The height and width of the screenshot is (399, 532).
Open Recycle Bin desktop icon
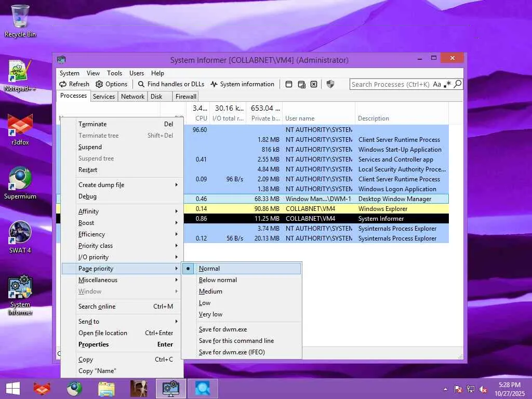(20, 21)
